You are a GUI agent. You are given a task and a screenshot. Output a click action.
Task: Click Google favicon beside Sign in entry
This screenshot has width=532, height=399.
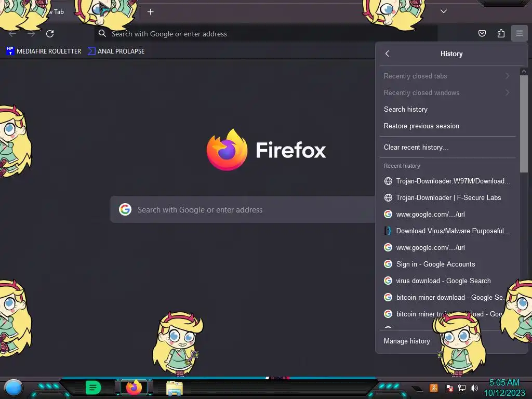pos(388,264)
